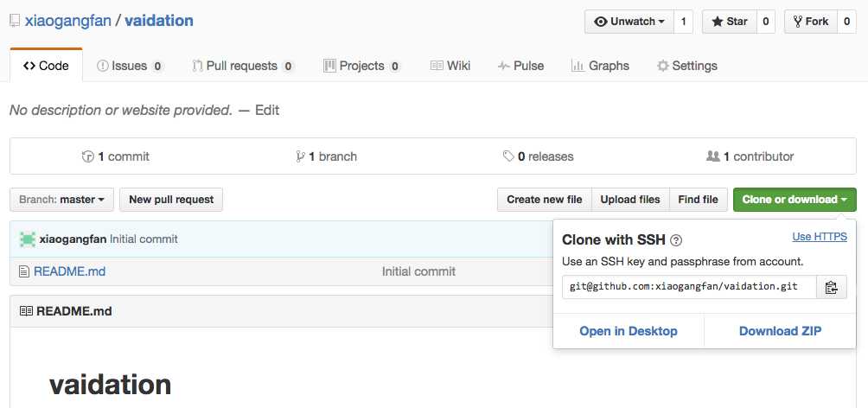Image resolution: width=868 pixels, height=408 pixels.
Task: Click the branch icon beside 1 branch
Action: 300,156
